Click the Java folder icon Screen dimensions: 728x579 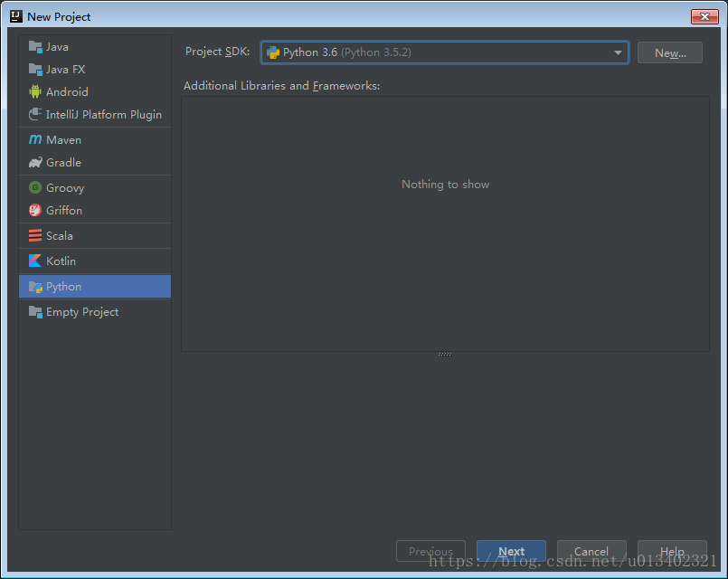(35, 47)
